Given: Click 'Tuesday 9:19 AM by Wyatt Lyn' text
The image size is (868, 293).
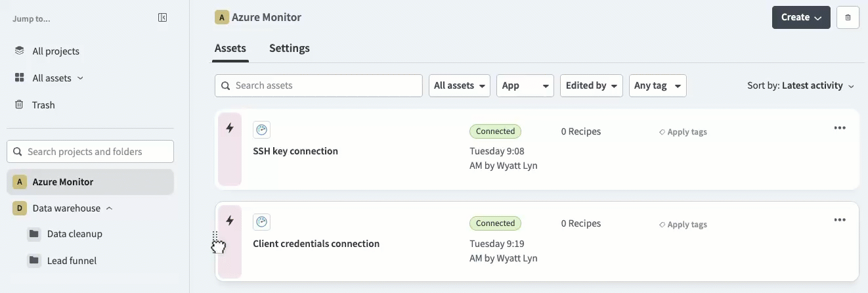Looking at the screenshot, I should pos(504,251).
